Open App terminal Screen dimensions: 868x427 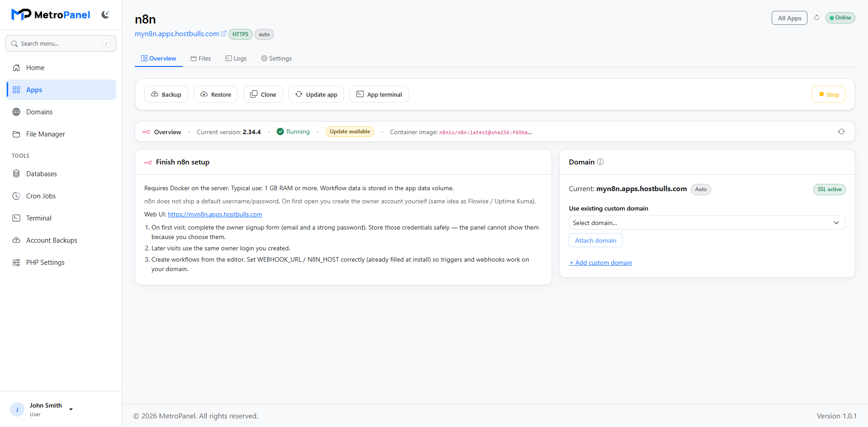click(x=379, y=94)
